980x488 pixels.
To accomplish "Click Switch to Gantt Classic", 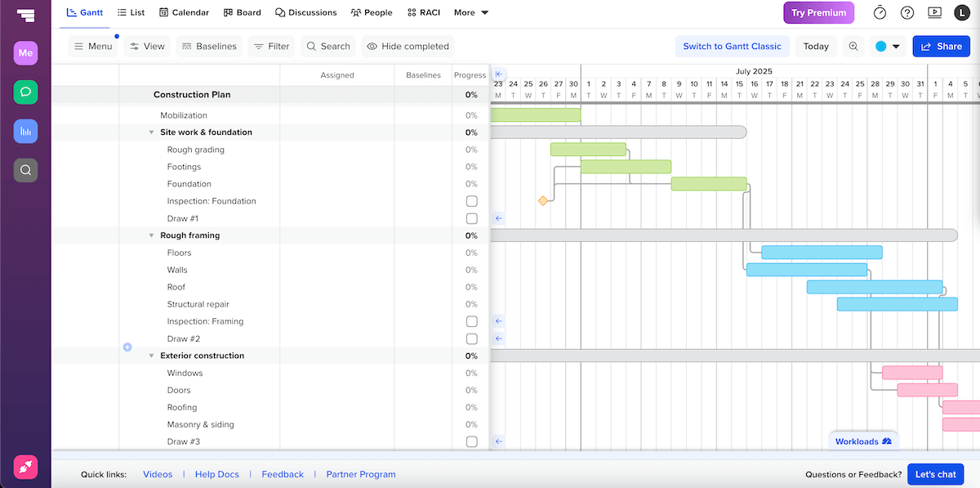I will [x=732, y=47].
